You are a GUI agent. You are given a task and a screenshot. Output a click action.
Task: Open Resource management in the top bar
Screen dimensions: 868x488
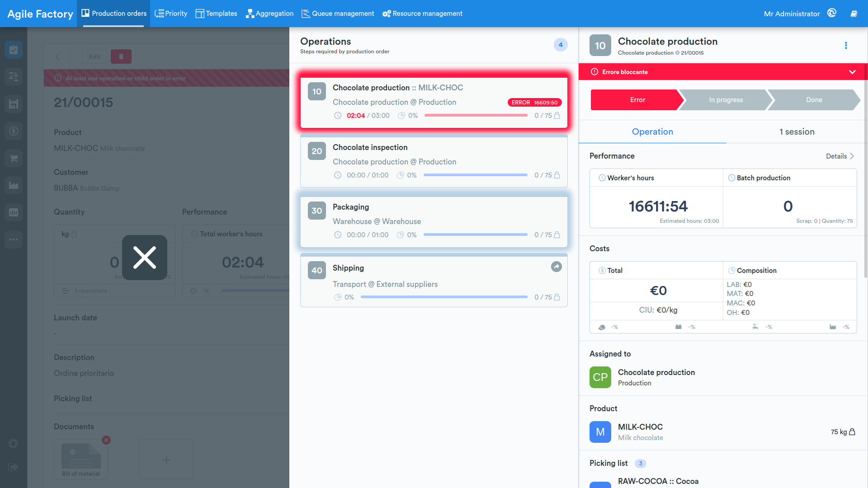coord(422,14)
